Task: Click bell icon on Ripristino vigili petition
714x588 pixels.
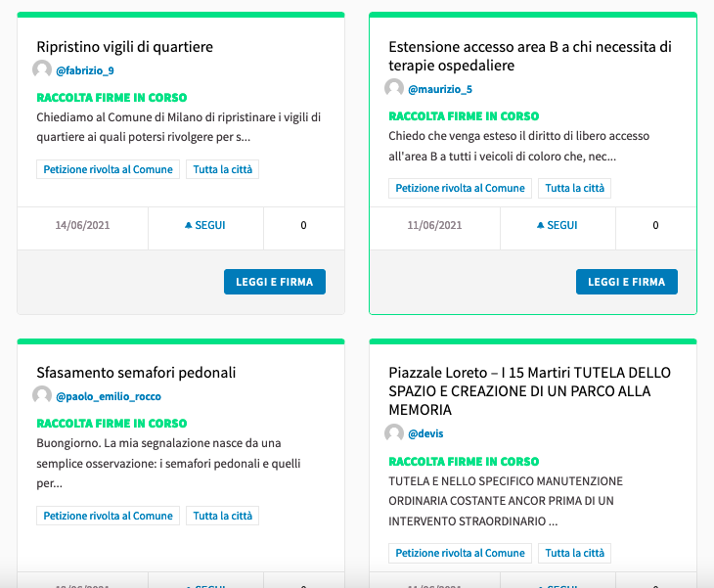Action: [x=188, y=225]
